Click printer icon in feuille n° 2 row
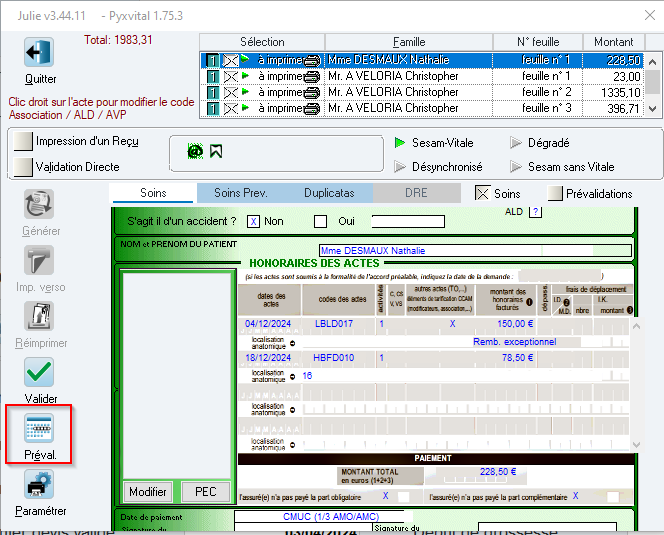 (313, 92)
